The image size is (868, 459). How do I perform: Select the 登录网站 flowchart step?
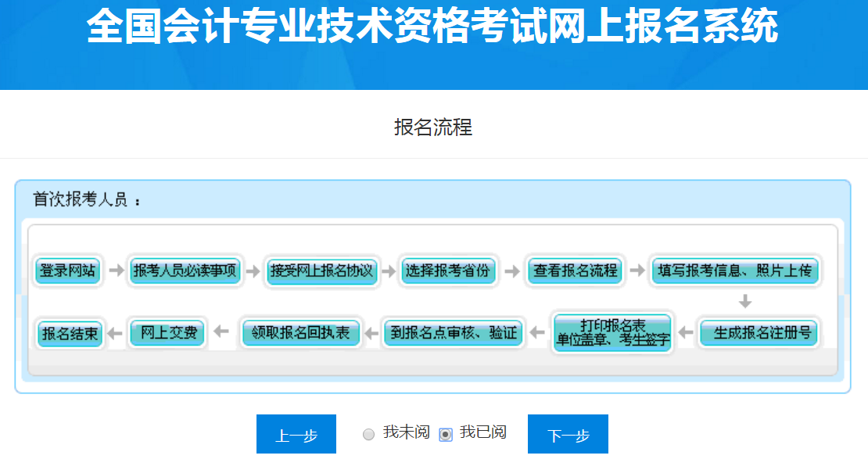(66, 270)
